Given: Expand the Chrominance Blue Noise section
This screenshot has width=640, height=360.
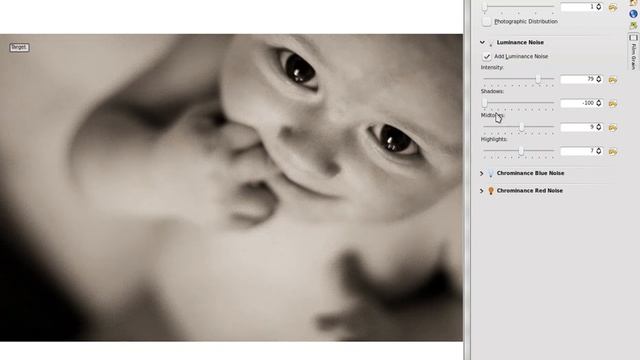Looking at the screenshot, I should tap(482, 173).
